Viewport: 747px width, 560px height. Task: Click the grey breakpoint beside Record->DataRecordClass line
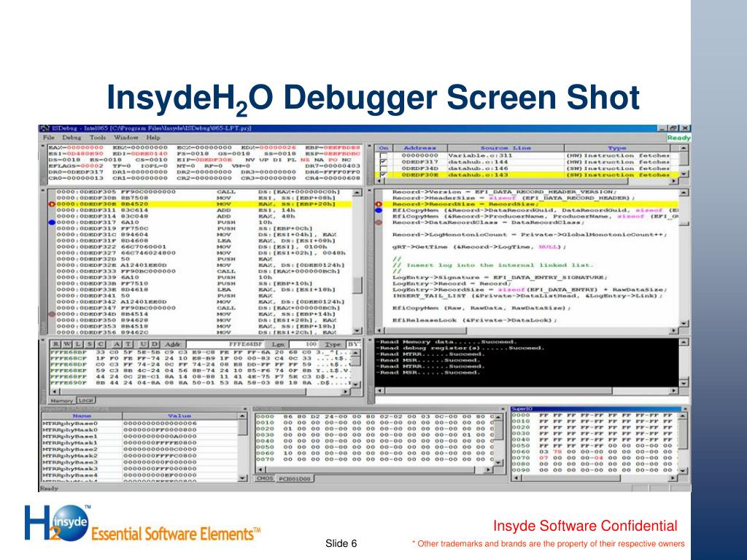pyautogui.click(x=379, y=222)
